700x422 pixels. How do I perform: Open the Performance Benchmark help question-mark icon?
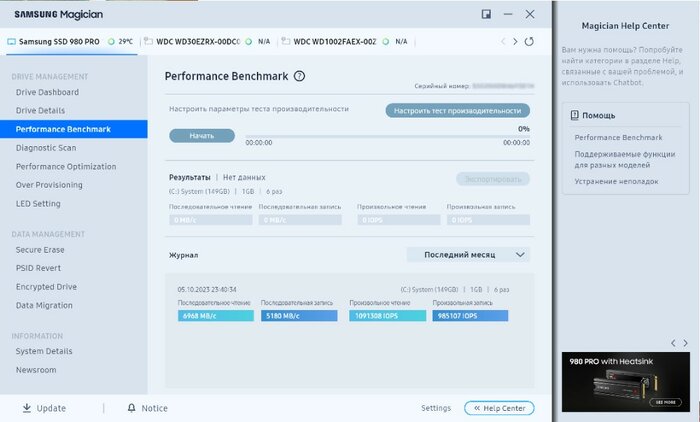pos(299,76)
